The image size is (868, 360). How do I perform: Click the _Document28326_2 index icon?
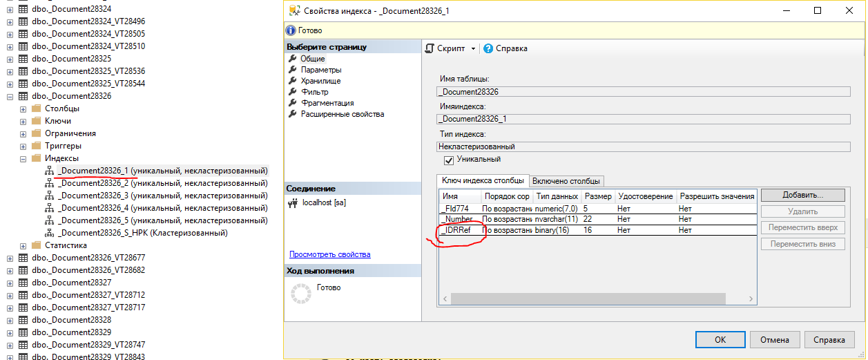[x=50, y=183]
